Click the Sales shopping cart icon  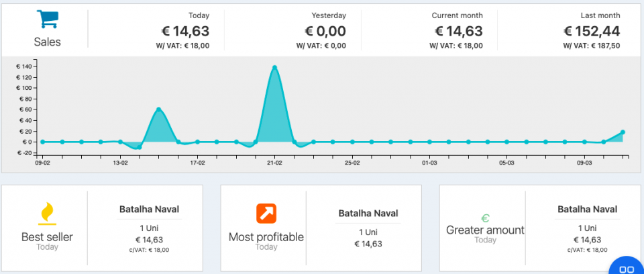point(47,19)
